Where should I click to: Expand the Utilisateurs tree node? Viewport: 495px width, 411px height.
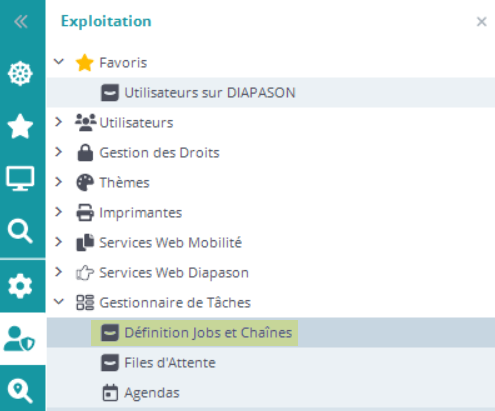pos(59,122)
